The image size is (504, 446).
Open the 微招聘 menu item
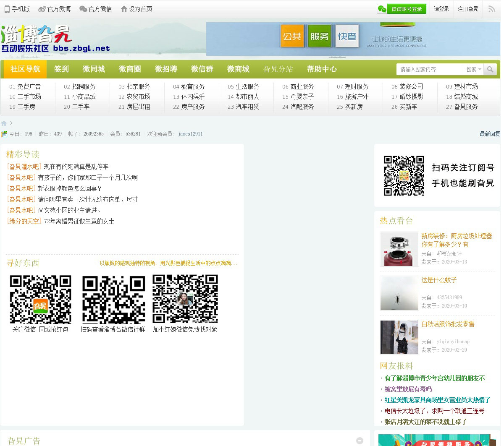(x=166, y=69)
